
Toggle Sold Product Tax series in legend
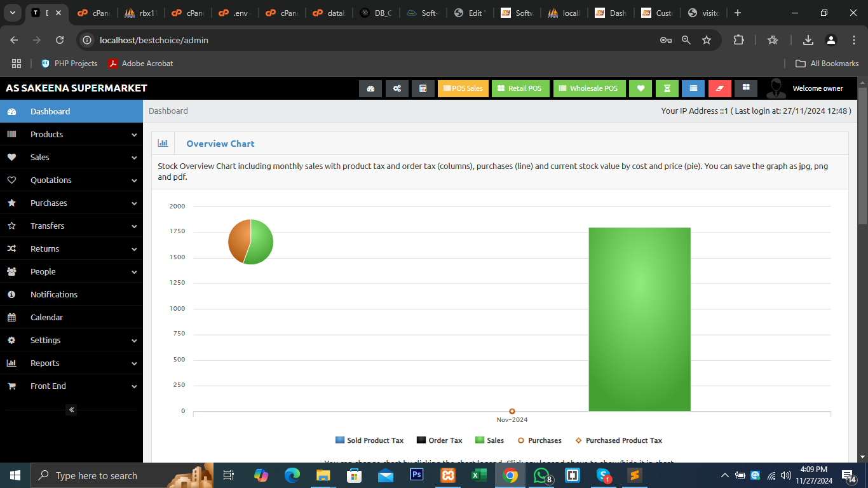point(369,440)
